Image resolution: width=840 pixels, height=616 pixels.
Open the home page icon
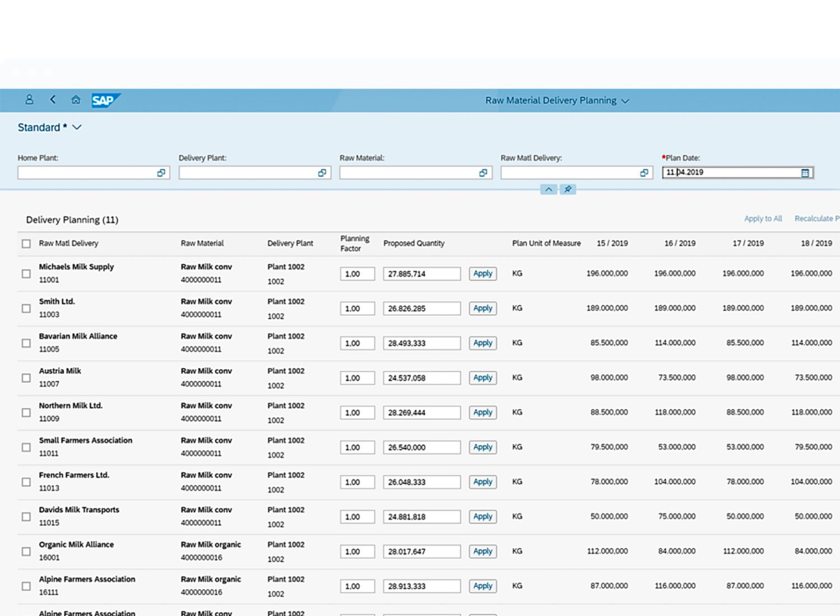(76, 100)
